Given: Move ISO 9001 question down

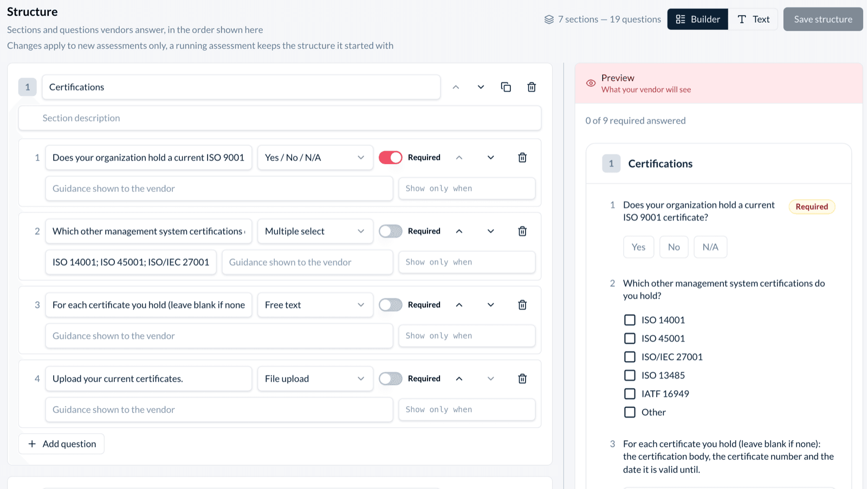Looking at the screenshot, I should (490, 158).
